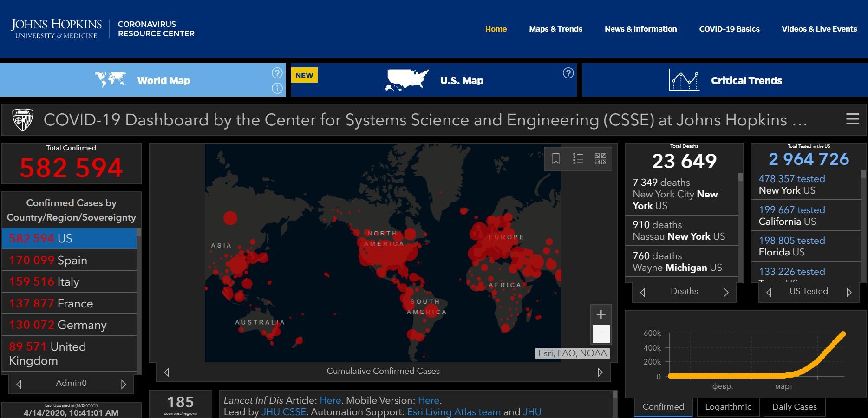
Task: Click Coronavirus Resource Center title
Action: (156, 29)
